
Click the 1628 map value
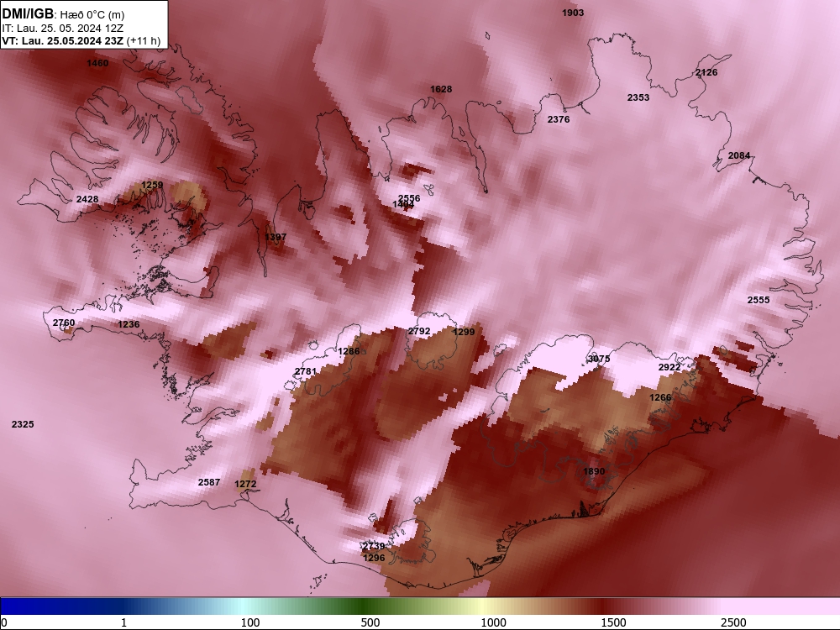441,89
